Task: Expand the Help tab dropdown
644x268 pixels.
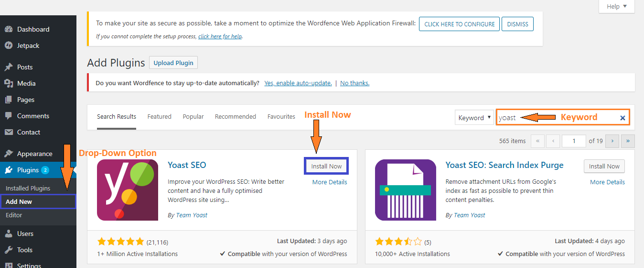Action: click(x=617, y=6)
